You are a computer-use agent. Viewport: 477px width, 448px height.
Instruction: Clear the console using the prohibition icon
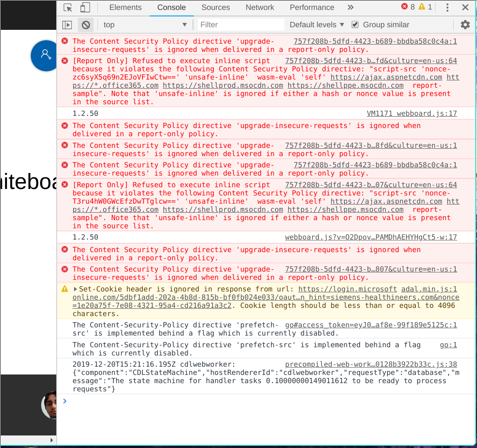click(x=85, y=25)
